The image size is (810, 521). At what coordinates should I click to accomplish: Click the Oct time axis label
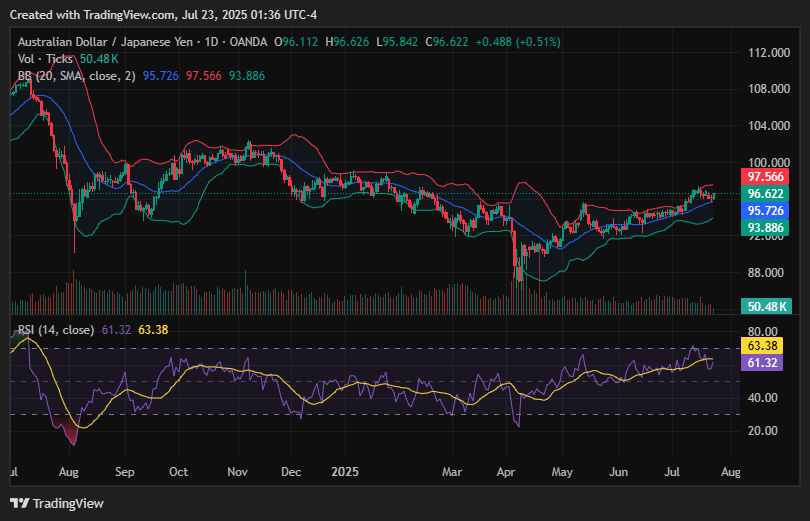(x=179, y=472)
